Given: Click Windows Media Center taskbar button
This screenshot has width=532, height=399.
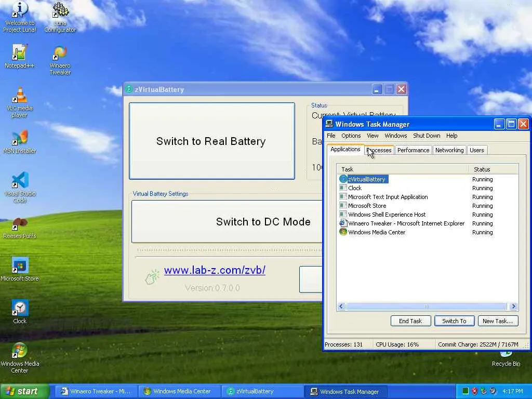Looking at the screenshot, I should tap(179, 391).
